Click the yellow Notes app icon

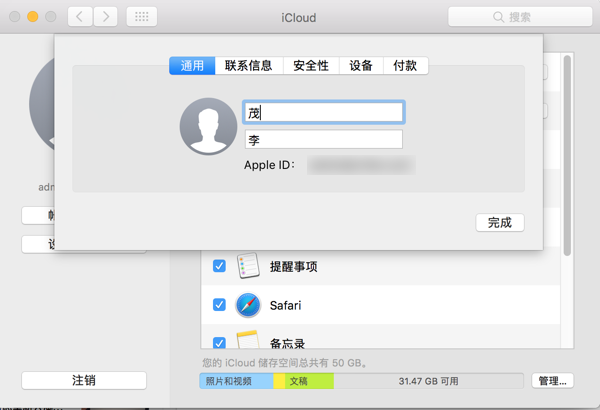tap(248, 341)
